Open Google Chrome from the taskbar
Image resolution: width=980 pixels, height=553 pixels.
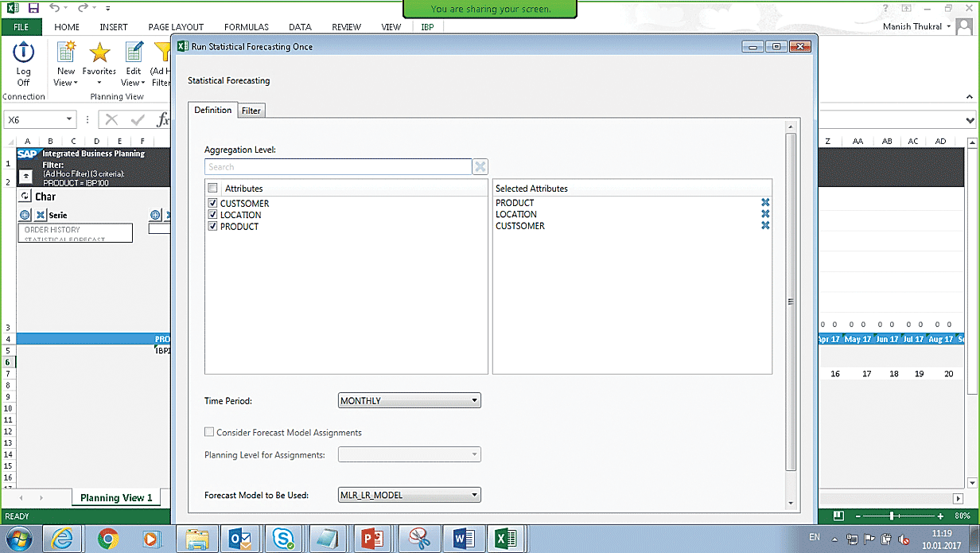point(108,539)
